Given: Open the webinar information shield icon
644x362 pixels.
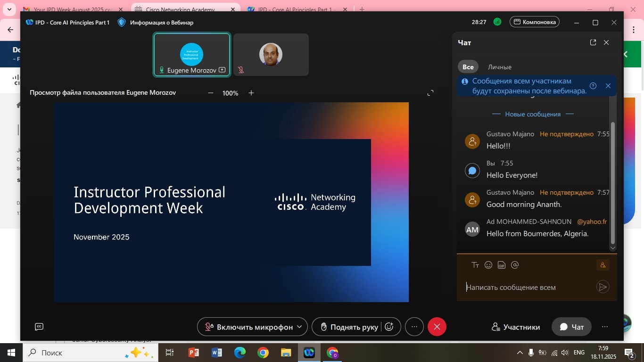Looking at the screenshot, I should coord(122,22).
